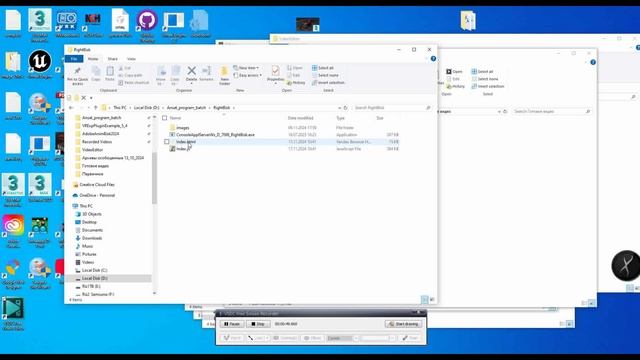640x360 pixels.
Task: Pause the screen recording
Action: click(x=232, y=324)
